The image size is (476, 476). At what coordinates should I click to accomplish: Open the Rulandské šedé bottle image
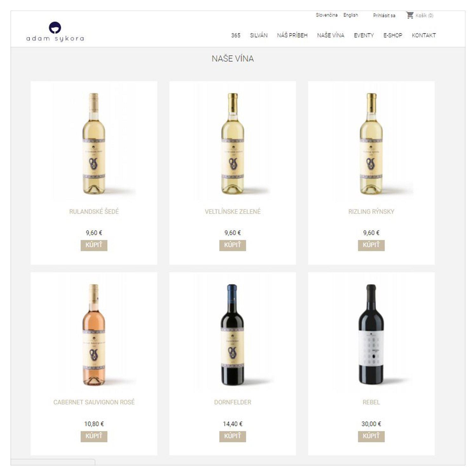point(94,144)
